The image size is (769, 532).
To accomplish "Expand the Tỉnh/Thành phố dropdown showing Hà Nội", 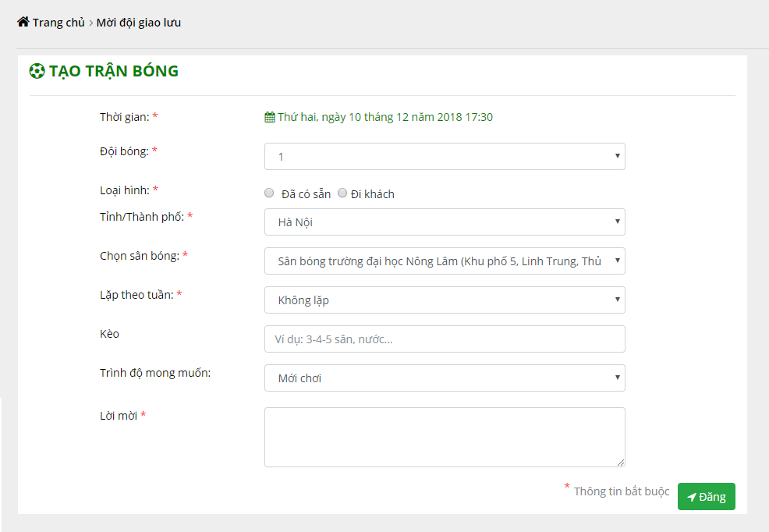I will [445, 222].
